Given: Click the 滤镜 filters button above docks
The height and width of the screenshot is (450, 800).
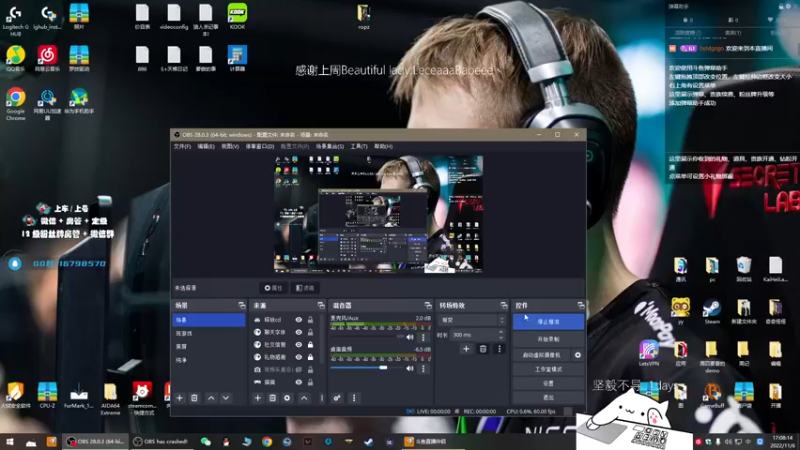Looking at the screenshot, I should click(x=305, y=288).
